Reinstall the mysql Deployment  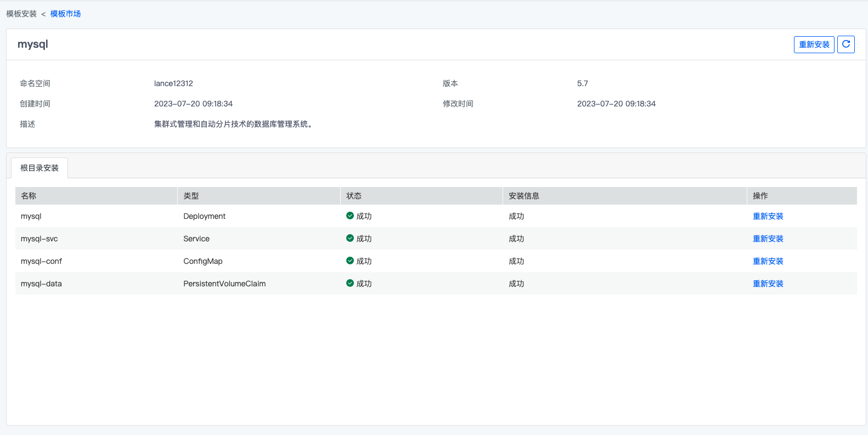click(768, 216)
